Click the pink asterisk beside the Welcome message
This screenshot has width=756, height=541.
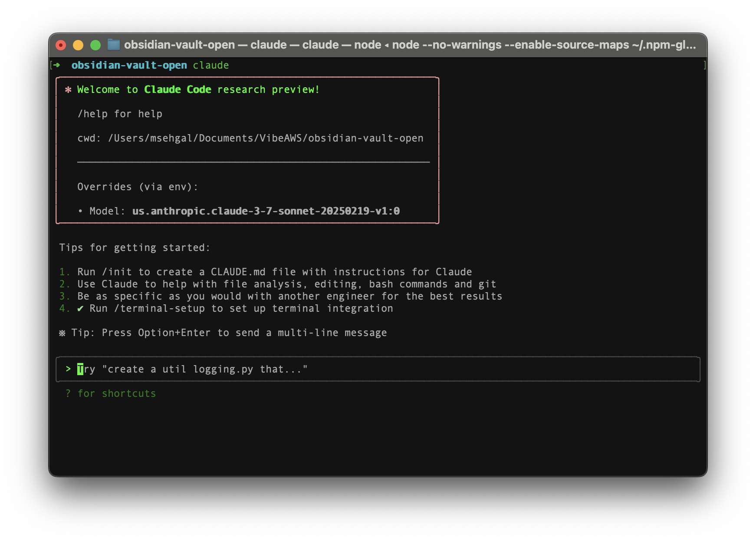(68, 90)
